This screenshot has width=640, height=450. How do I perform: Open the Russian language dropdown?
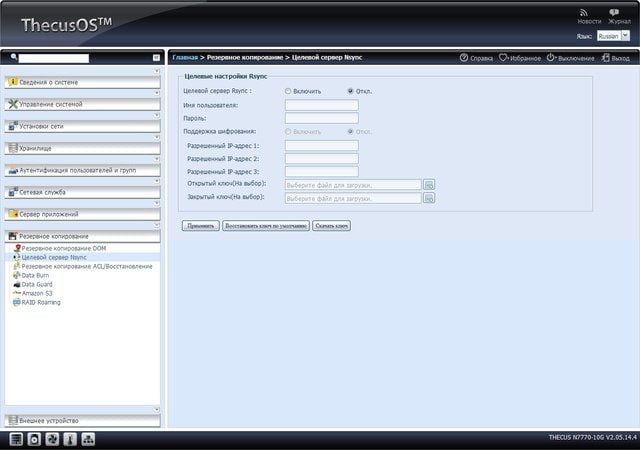[613, 36]
